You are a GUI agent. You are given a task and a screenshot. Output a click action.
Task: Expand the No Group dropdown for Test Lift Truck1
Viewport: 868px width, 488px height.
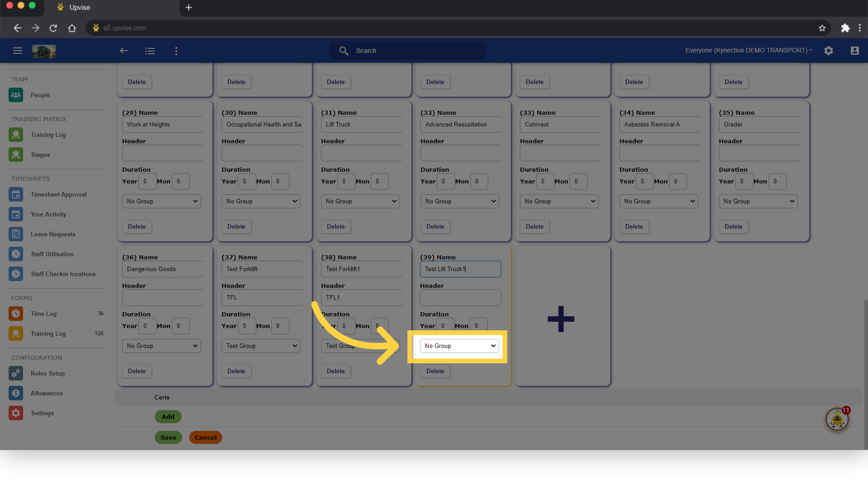coord(459,346)
